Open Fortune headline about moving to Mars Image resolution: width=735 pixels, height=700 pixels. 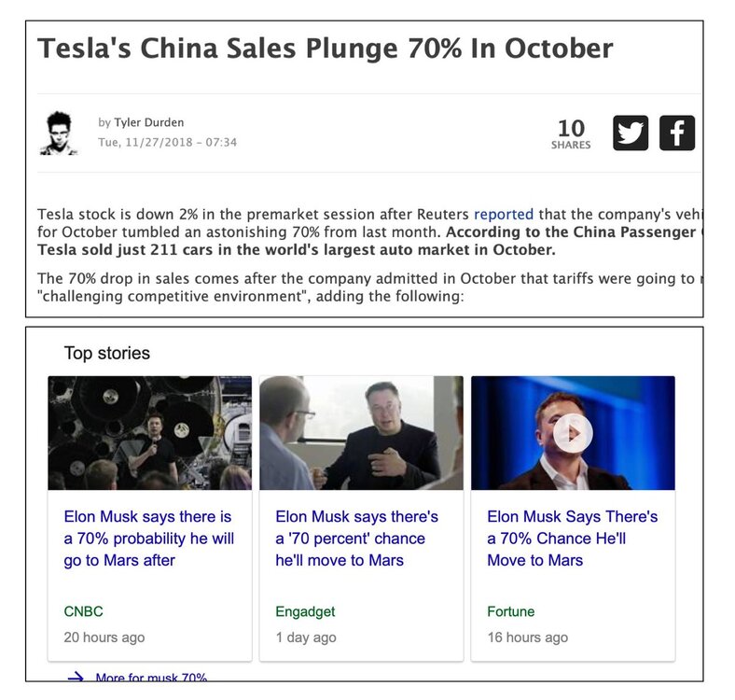(572, 539)
